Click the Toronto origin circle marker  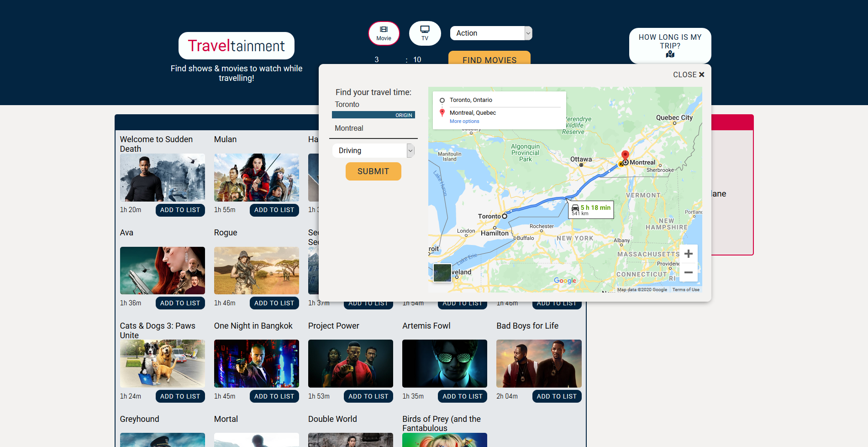(505, 216)
